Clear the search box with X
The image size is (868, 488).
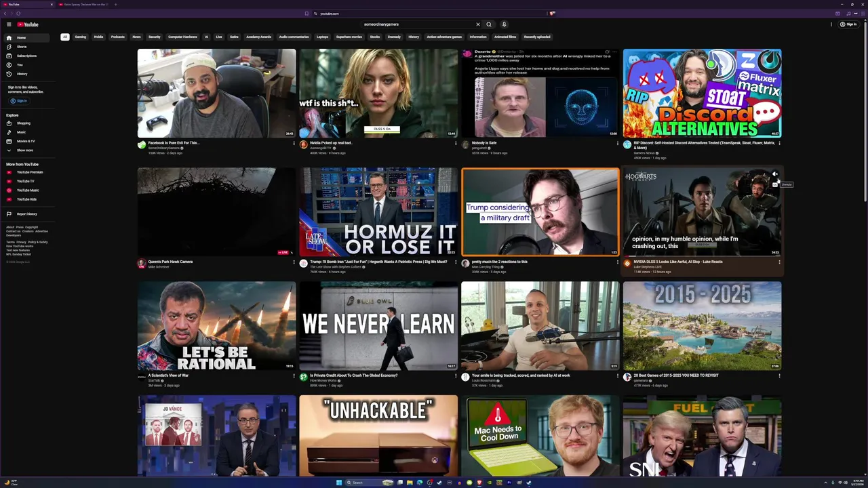click(x=477, y=24)
